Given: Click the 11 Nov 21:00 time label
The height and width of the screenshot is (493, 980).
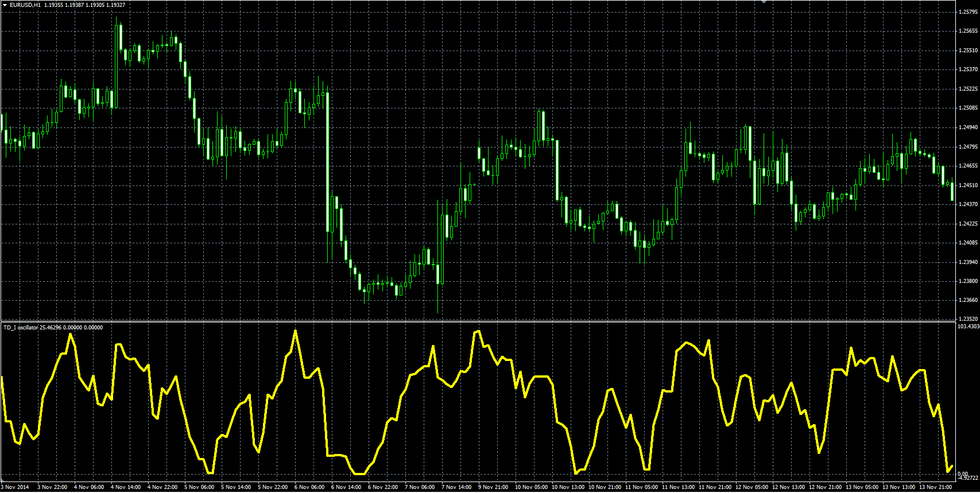Looking at the screenshot, I should (715, 487).
